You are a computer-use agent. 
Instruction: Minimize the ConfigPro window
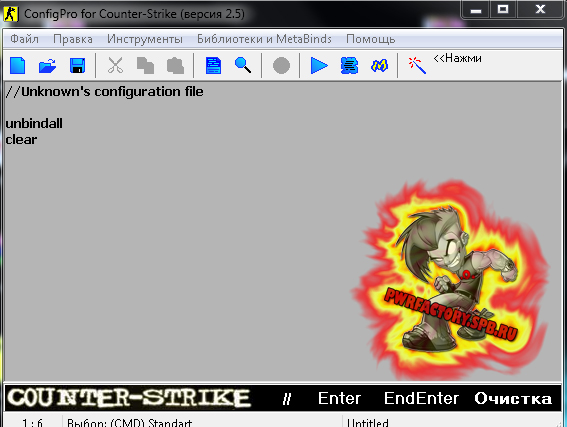tap(476, 10)
